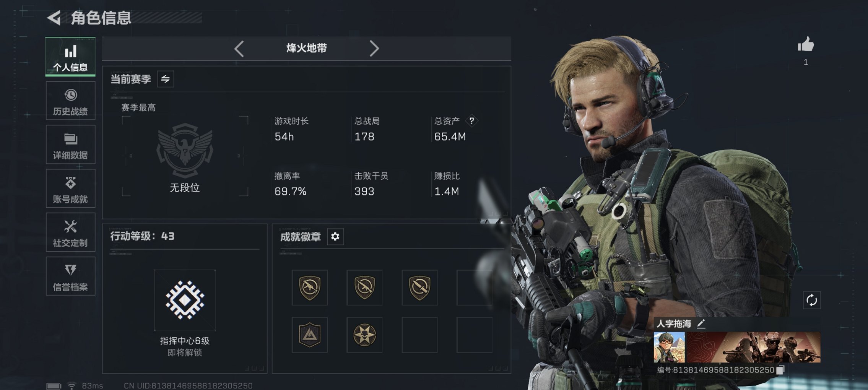
Task: Select the first rifle shield achievement badge
Action: (x=310, y=287)
